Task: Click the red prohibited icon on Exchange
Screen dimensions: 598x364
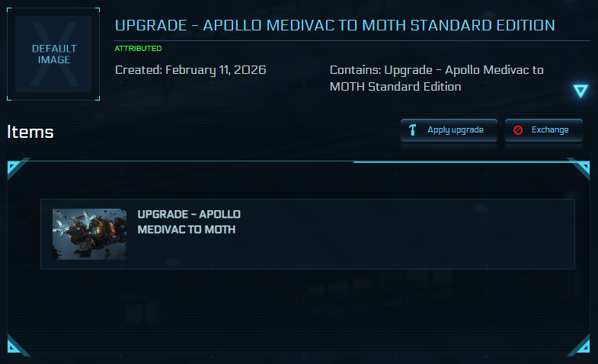Action: pos(518,130)
